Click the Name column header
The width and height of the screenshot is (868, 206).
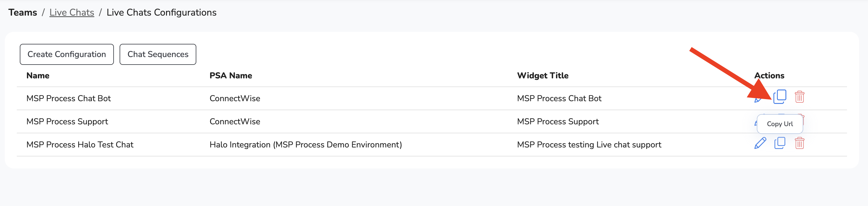point(38,76)
